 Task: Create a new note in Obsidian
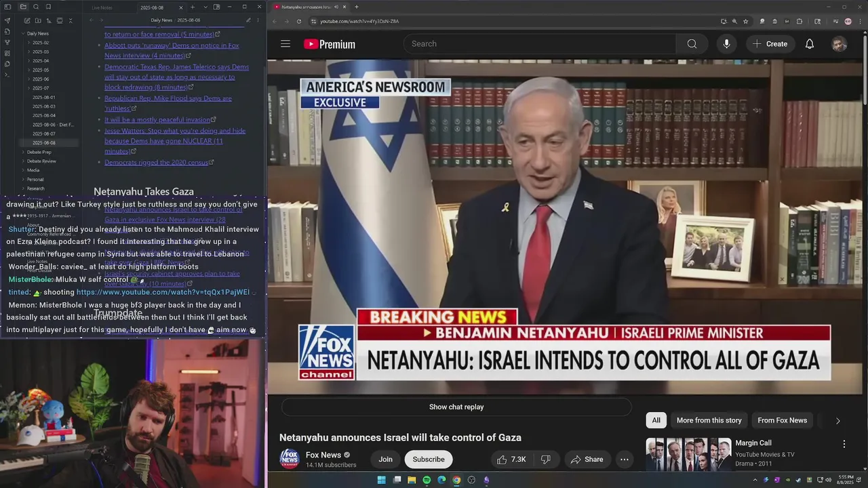[26, 21]
